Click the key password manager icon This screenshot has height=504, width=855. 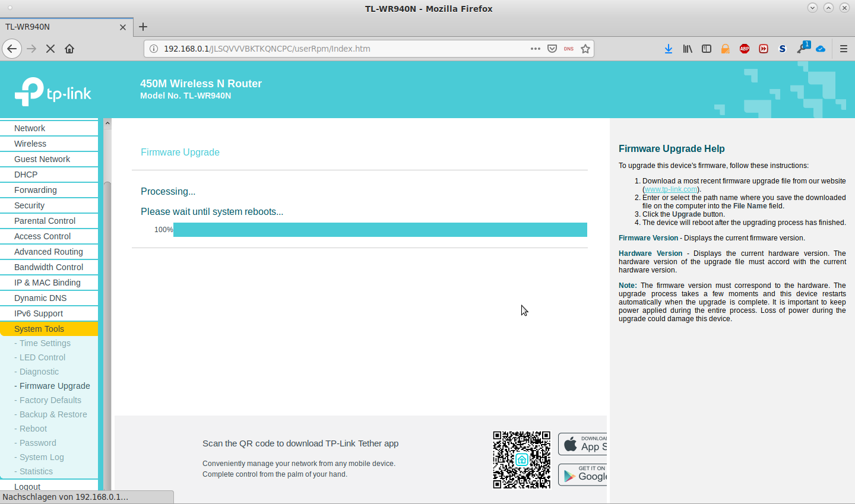click(802, 49)
